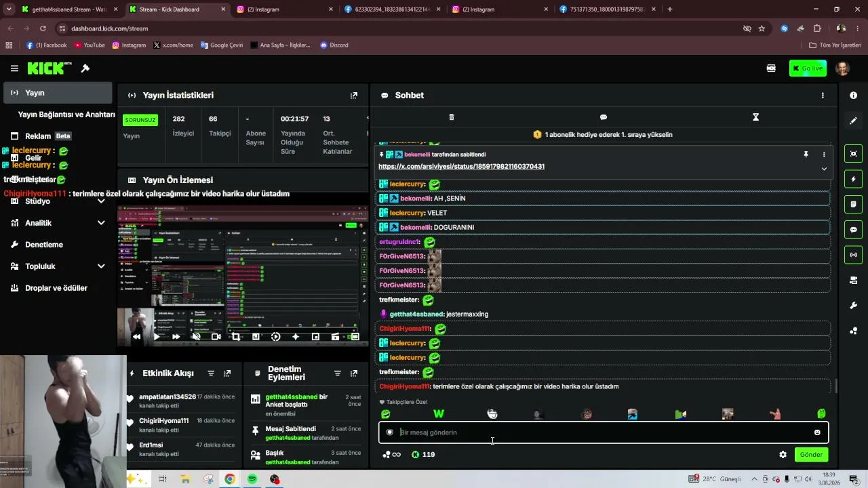Viewport: 868px width, 488px height.
Task: Click the chat bubble mode icon
Action: point(604,117)
